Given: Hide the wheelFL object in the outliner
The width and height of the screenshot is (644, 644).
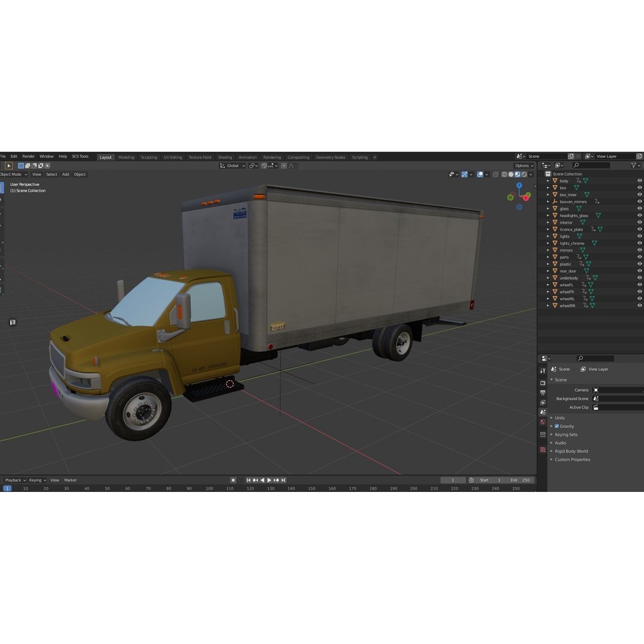Looking at the screenshot, I should click(639, 284).
